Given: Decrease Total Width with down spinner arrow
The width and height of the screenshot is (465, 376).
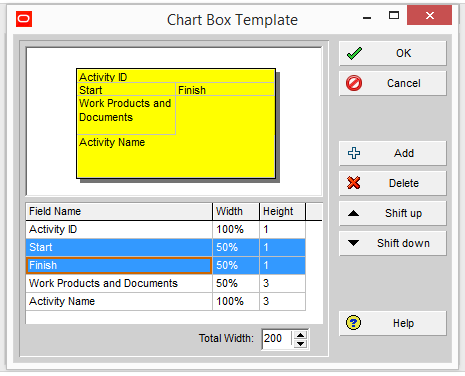Looking at the screenshot, I should click(x=301, y=344).
